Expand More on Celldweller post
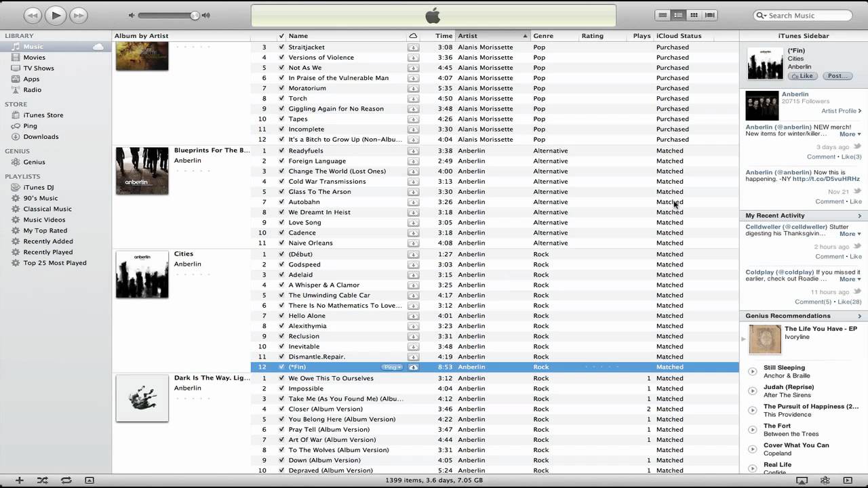 coord(850,234)
